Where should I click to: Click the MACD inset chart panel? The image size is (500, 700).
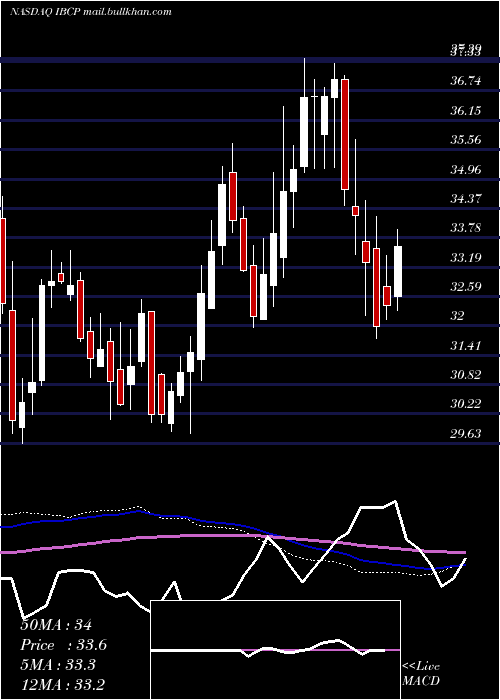tap(275, 650)
